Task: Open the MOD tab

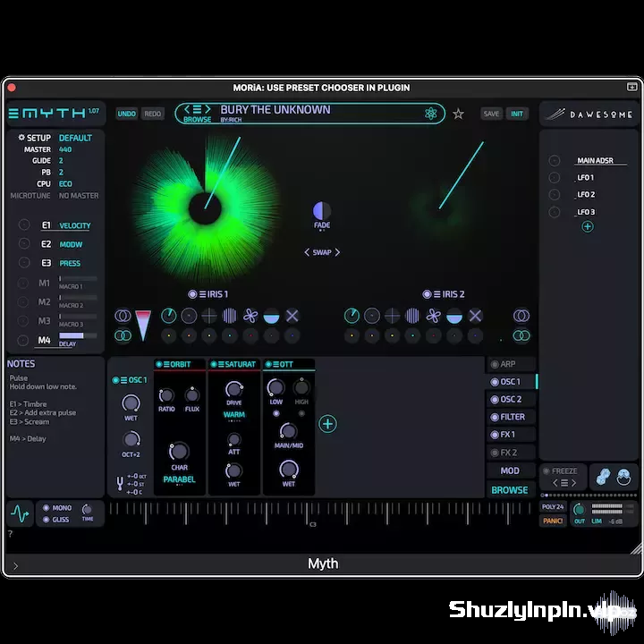Action: point(511,470)
